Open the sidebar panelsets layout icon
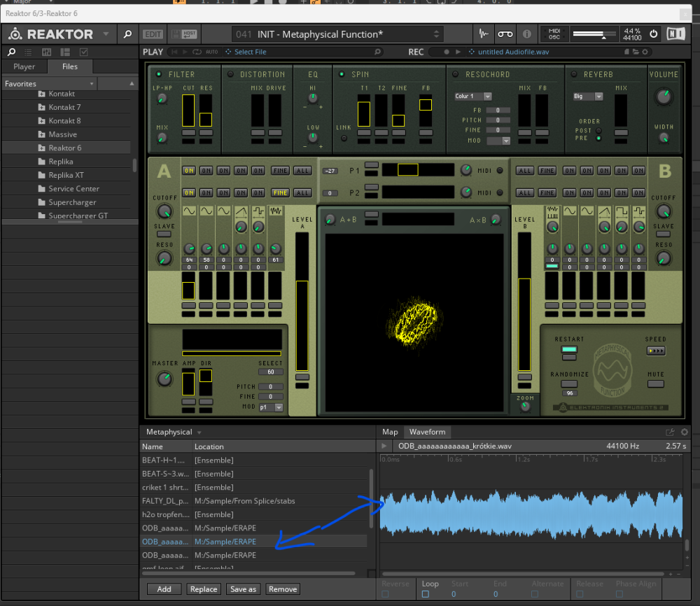Viewport: 700px width, 606px height. [x=65, y=52]
